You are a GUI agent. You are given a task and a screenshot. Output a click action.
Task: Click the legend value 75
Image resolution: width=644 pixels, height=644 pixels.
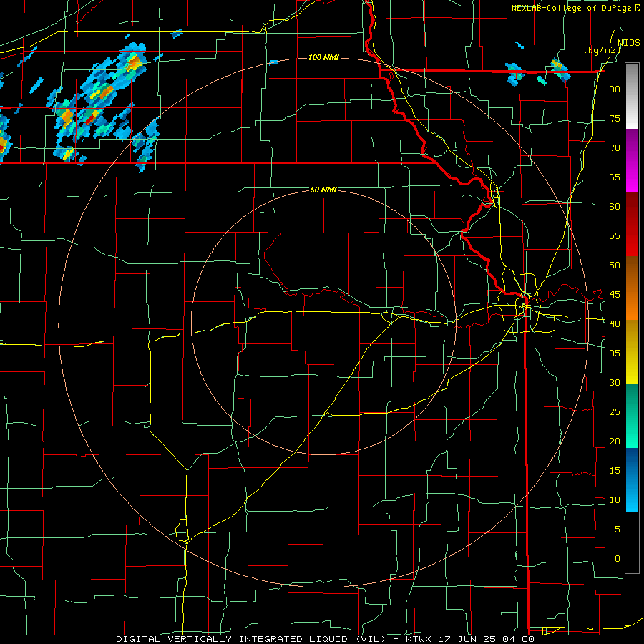(615, 119)
